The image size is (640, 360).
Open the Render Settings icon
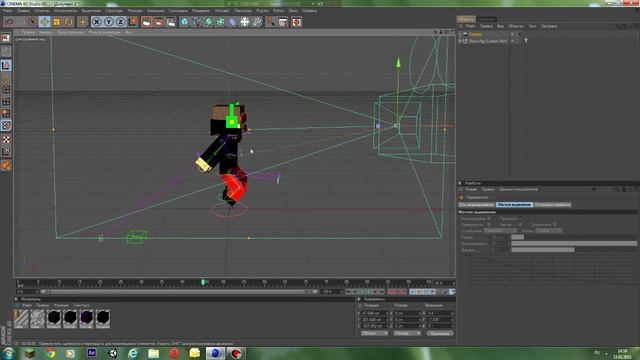[171, 22]
